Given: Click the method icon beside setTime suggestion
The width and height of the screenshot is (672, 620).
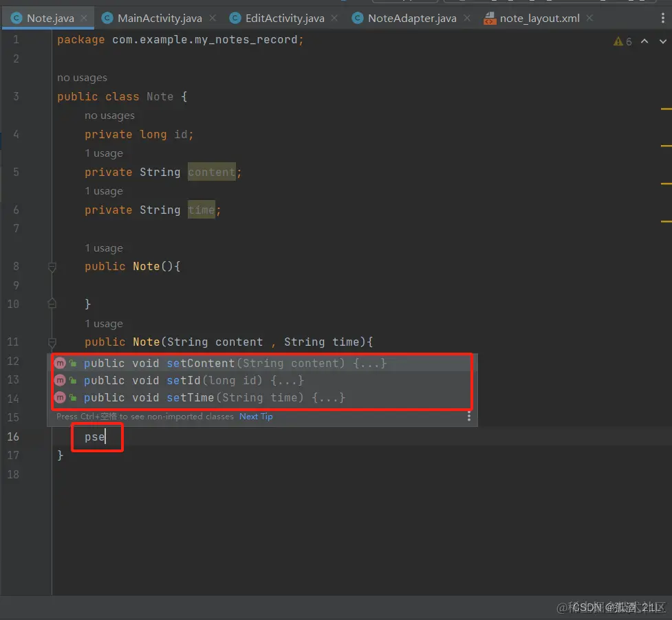Looking at the screenshot, I should [60, 397].
